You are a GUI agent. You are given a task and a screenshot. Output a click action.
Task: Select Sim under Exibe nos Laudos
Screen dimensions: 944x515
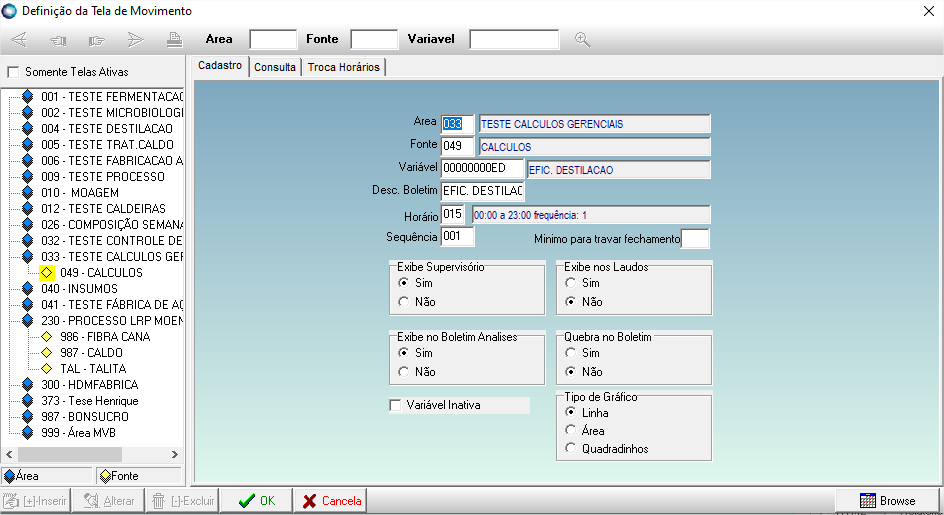point(571,282)
